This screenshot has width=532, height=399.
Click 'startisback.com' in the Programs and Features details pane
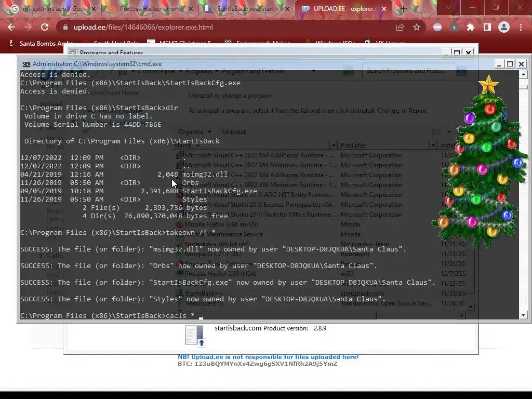(238, 328)
